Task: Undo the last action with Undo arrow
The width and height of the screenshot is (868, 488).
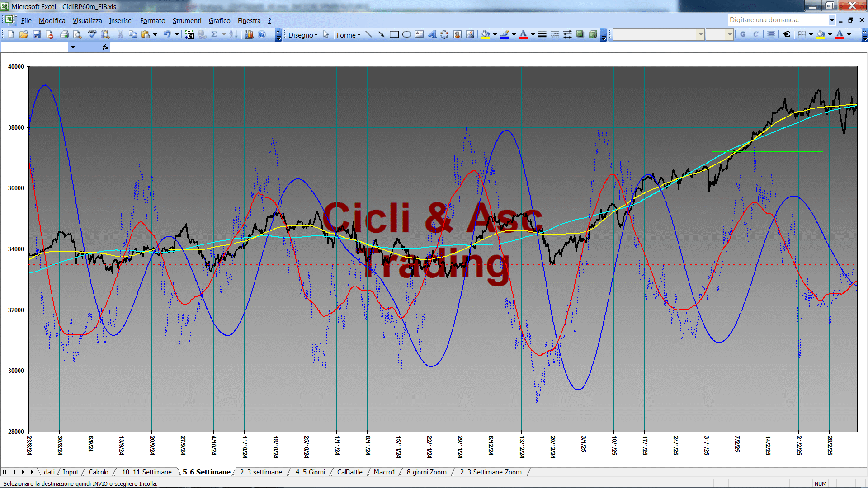Action: [x=167, y=34]
